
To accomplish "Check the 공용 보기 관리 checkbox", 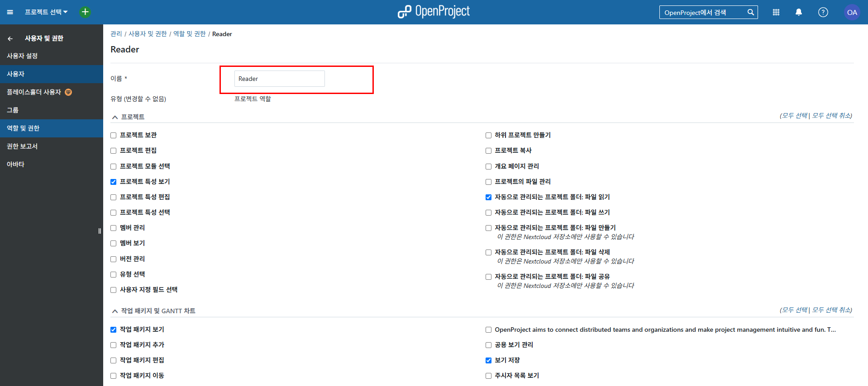I will point(488,345).
